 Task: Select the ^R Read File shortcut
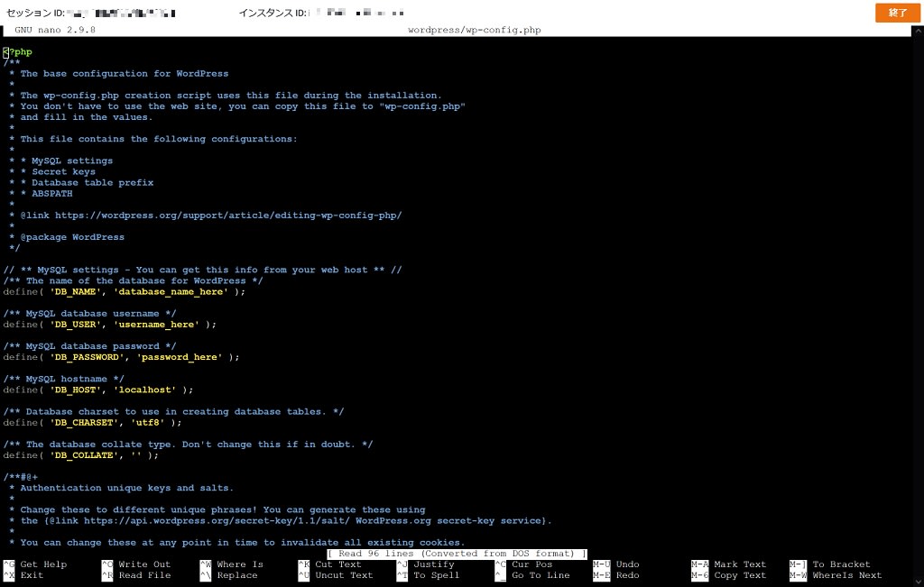click(136, 575)
